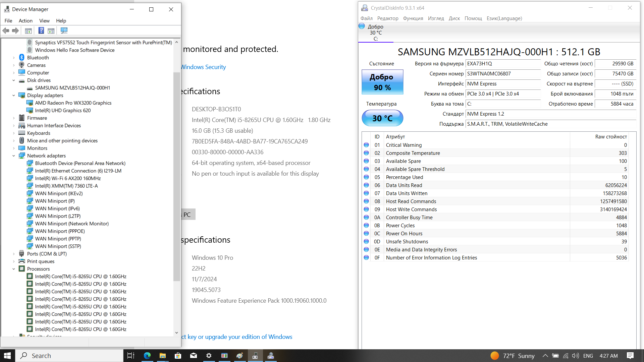This screenshot has width=644, height=362.
Task: Open the Windows Security link in Settings
Action: point(204,67)
